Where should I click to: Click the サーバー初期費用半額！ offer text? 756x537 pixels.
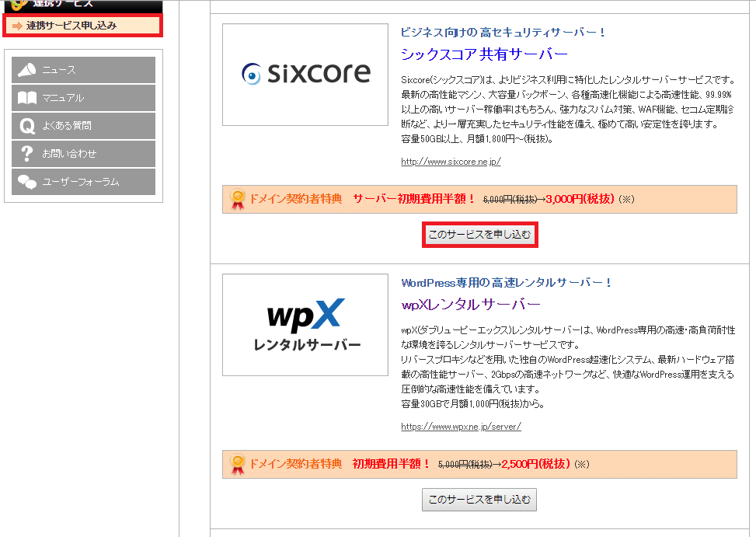pyautogui.click(x=414, y=199)
